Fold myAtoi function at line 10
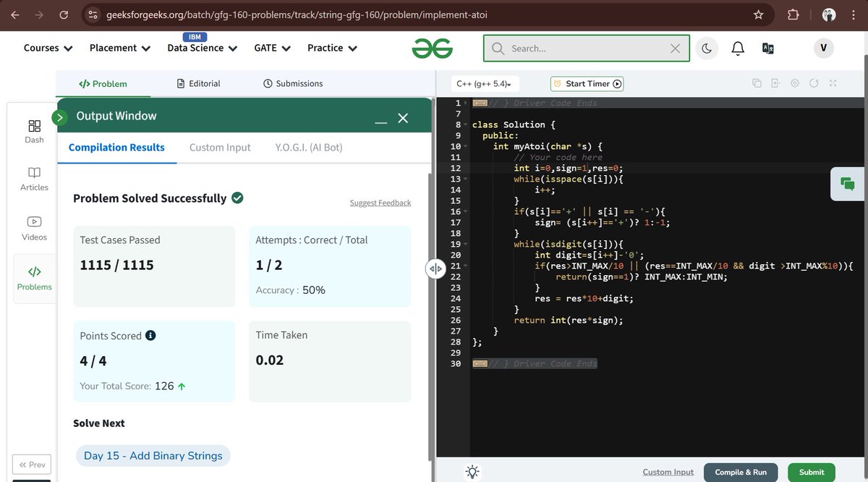This screenshot has height=482, width=868. pos(465,146)
